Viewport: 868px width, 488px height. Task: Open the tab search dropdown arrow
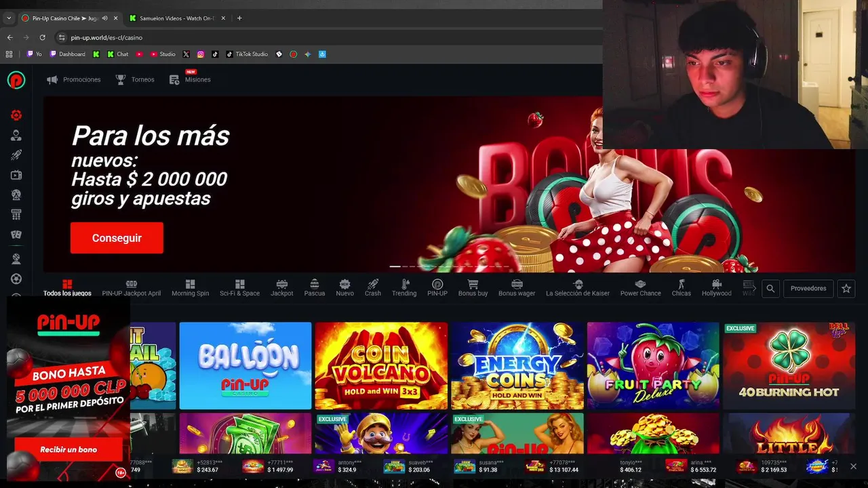(x=9, y=18)
